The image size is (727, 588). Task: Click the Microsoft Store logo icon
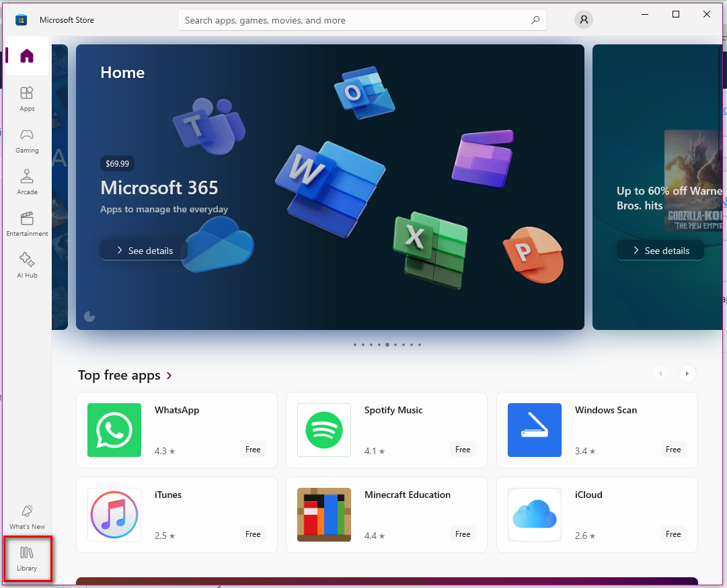click(x=22, y=20)
